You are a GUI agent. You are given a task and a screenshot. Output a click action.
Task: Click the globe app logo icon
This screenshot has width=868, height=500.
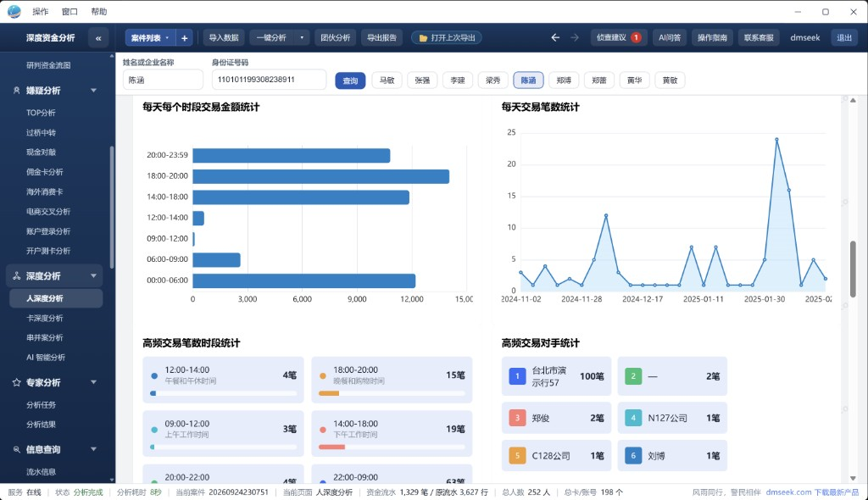(x=14, y=12)
